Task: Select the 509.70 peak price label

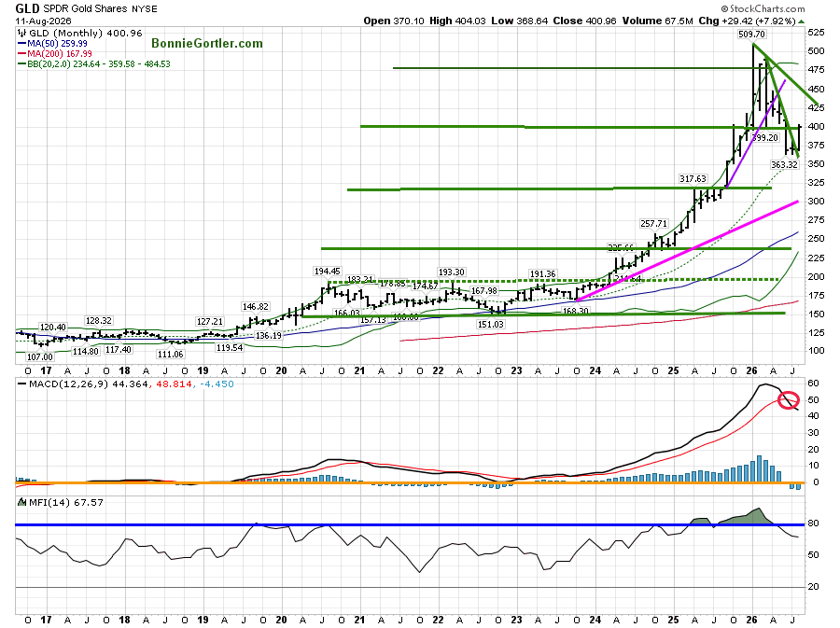Action: coord(751,35)
